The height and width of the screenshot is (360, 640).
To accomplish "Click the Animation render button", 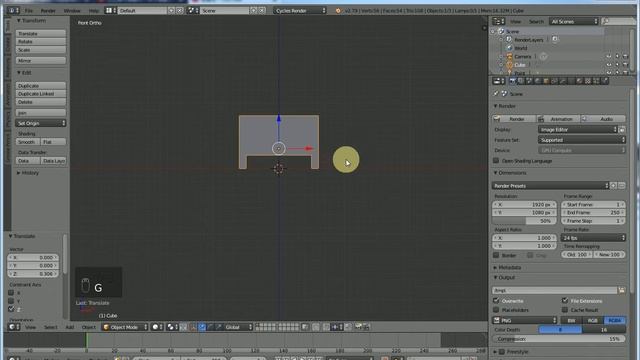I will (x=558, y=119).
